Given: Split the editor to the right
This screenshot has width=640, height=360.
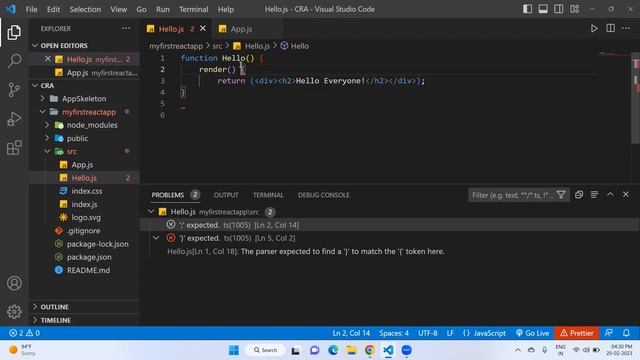Looking at the screenshot, I should click(610, 29).
